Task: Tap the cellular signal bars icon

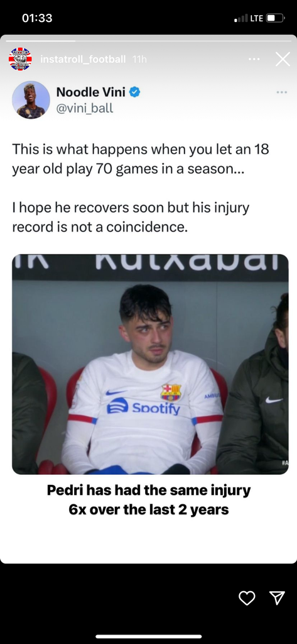Action: tap(240, 18)
